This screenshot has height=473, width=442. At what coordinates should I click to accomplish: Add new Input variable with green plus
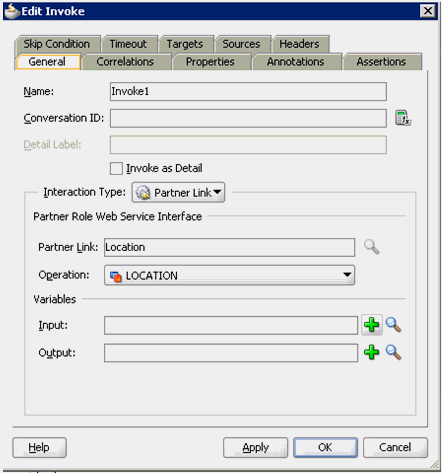pyautogui.click(x=372, y=325)
